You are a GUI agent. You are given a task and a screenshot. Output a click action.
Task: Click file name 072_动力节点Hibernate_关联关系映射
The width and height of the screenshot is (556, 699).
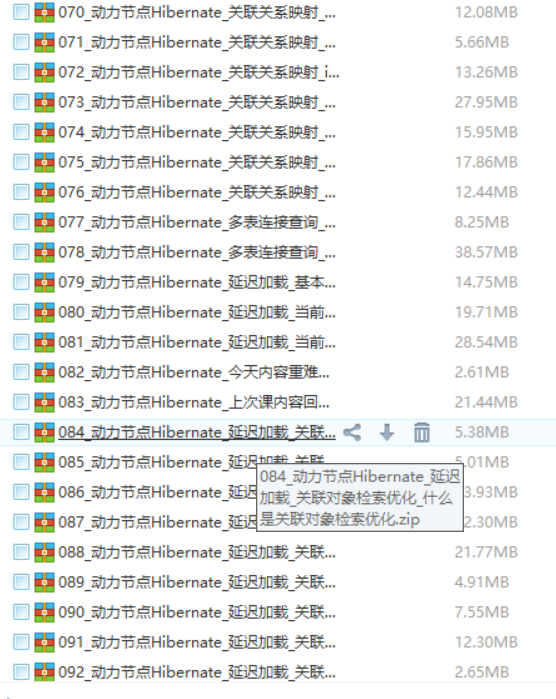(x=199, y=72)
